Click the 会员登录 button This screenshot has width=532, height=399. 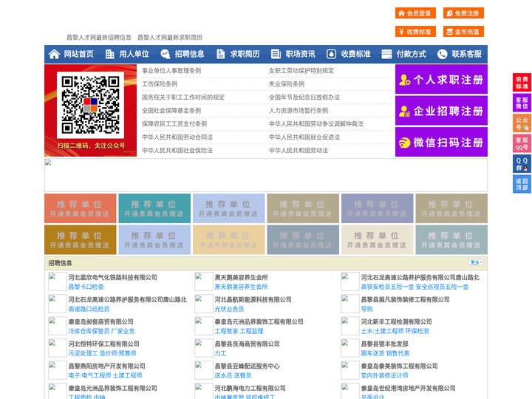click(x=415, y=13)
